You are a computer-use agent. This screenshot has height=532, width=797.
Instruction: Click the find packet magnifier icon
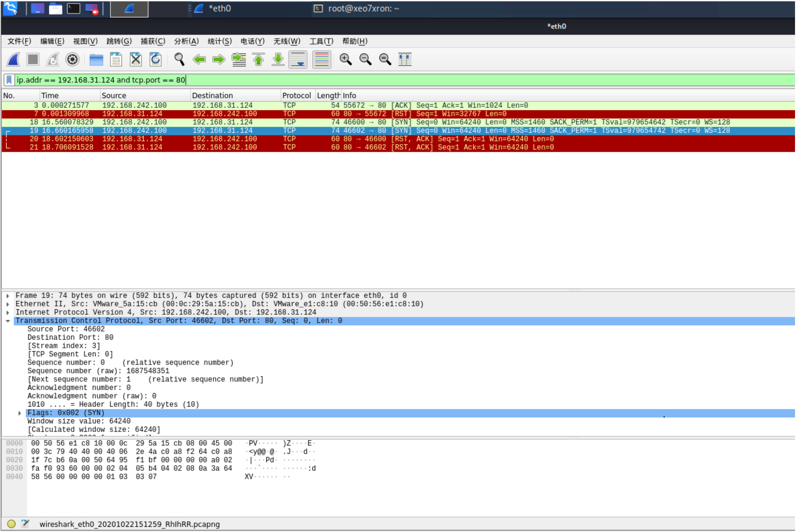(179, 60)
